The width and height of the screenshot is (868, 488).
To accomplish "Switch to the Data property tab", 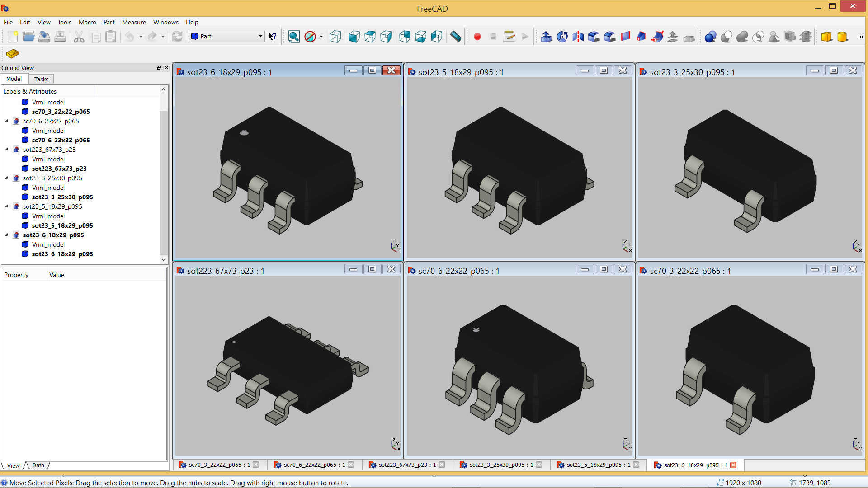I will (38, 465).
